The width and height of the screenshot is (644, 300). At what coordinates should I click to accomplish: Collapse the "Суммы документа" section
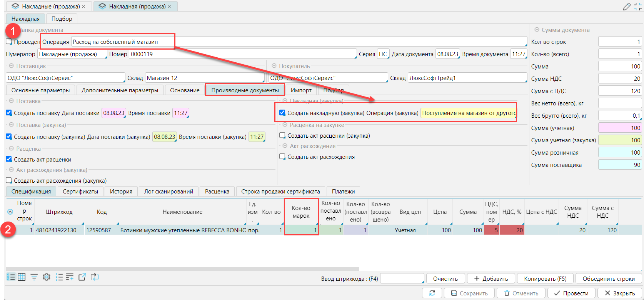pyautogui.click(x=537, y=30)
